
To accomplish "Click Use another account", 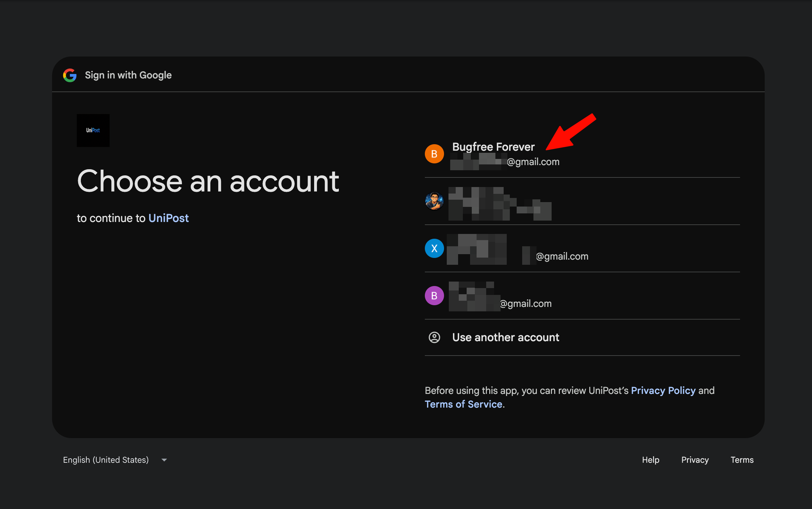I will (x=582, y=338).
